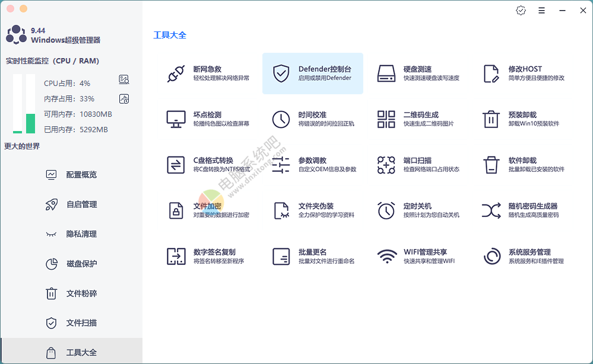Open the hamburger menu in title bar
Screen dimensions: 593x364
(x=541, y=10)
